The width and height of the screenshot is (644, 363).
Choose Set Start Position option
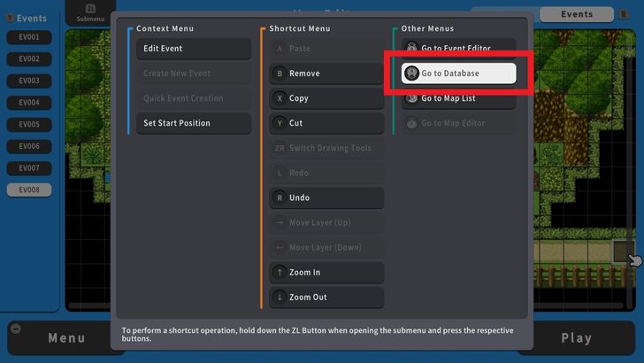[x=193, y=123]
